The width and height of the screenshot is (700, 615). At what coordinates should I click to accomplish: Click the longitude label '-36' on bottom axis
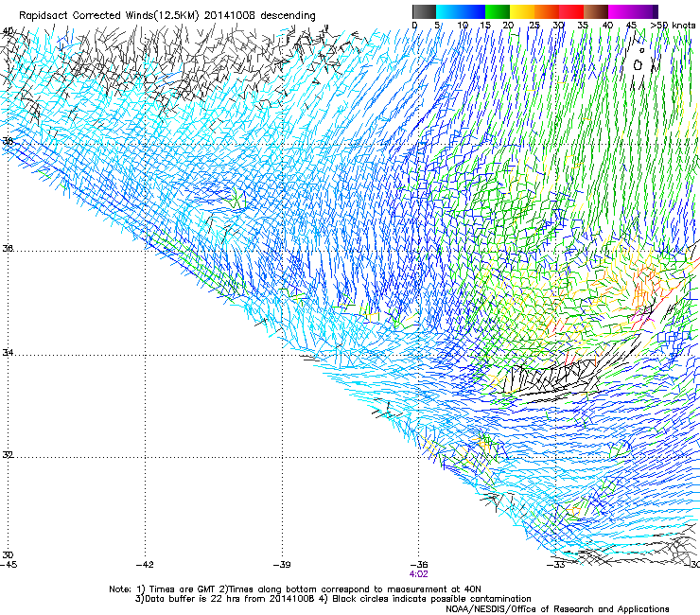(419, 565)
